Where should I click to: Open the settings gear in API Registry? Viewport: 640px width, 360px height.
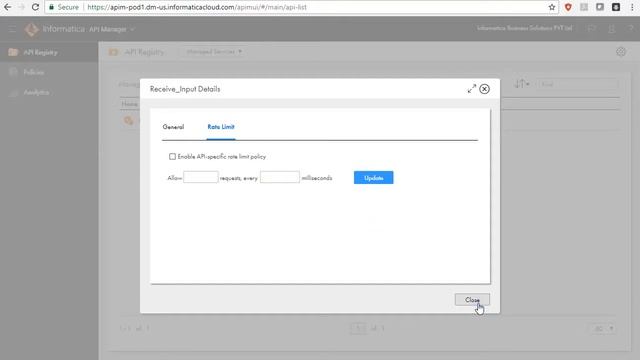[x=621, y=52]
